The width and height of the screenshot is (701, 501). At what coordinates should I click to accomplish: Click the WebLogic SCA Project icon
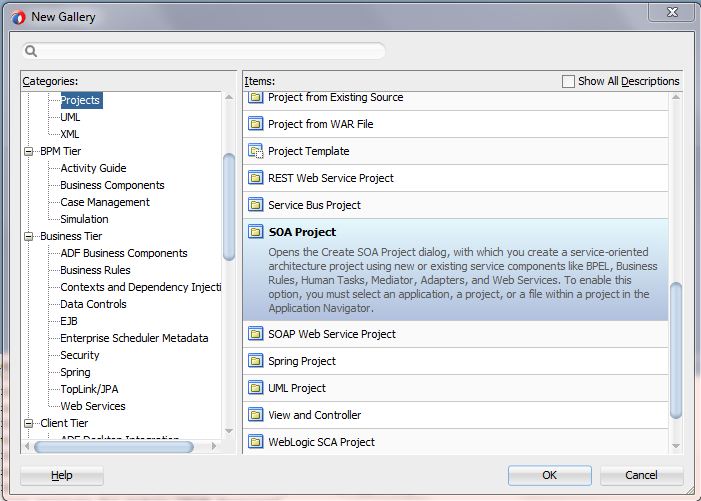(x=256, y=442)
